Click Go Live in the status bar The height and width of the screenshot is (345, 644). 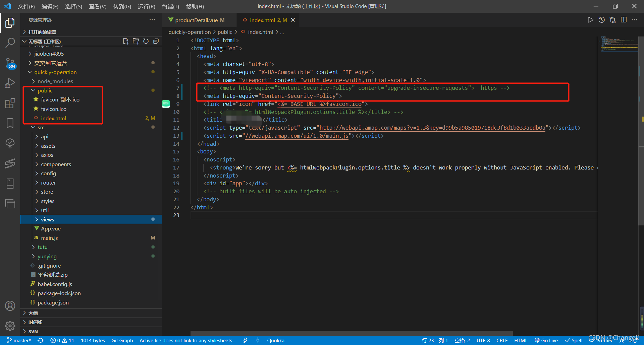pyautogui.click(x=546, y=340)
